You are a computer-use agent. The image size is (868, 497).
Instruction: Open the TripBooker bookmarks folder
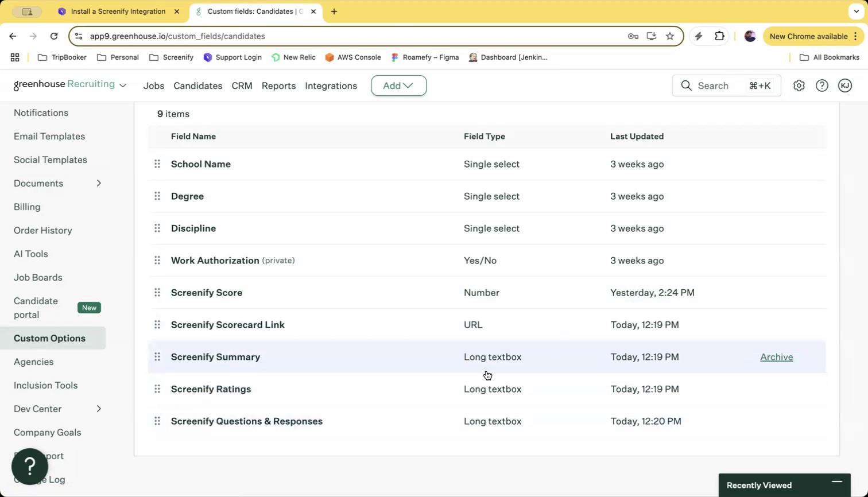coord(62,57)
